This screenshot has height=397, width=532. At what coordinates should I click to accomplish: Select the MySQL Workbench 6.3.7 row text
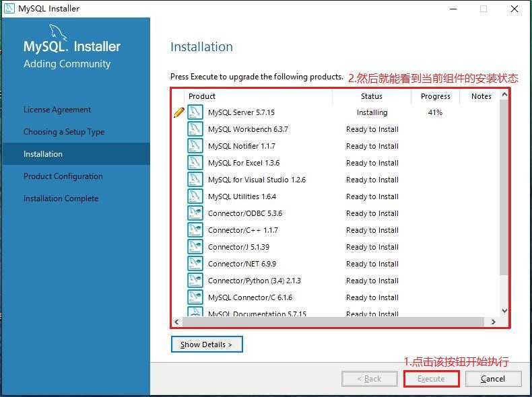click(x=248, y=129)
